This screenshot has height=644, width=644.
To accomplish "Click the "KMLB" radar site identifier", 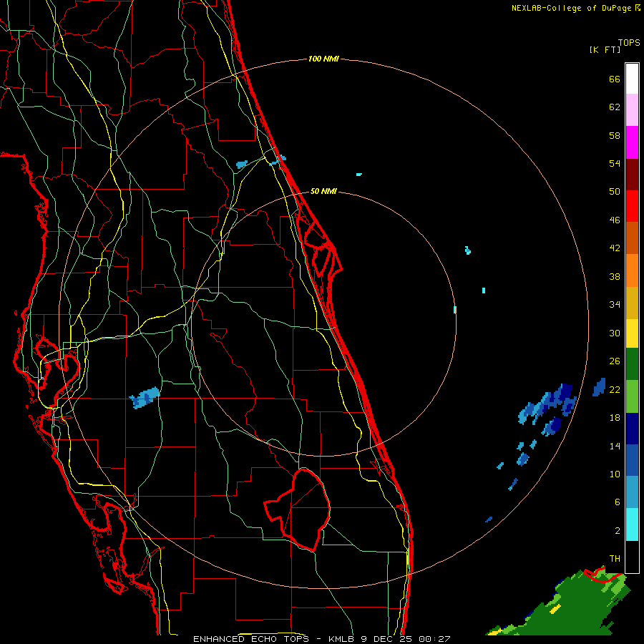I will click(342, 639).
